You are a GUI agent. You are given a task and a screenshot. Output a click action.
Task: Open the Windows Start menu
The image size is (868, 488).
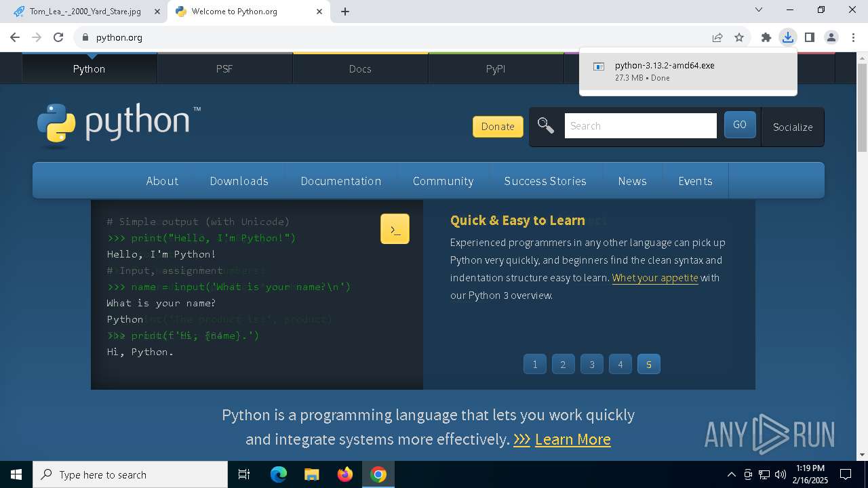point(16,474)
